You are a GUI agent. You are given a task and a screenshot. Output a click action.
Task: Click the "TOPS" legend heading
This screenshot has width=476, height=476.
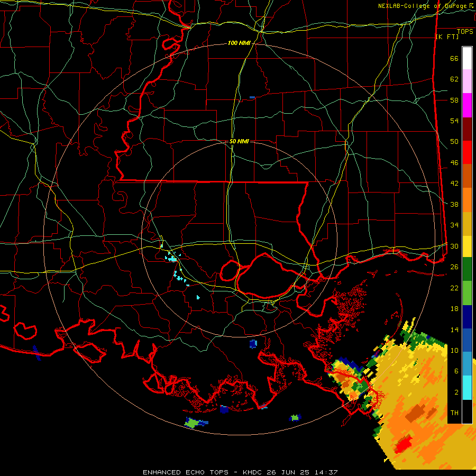coord(465,32)
